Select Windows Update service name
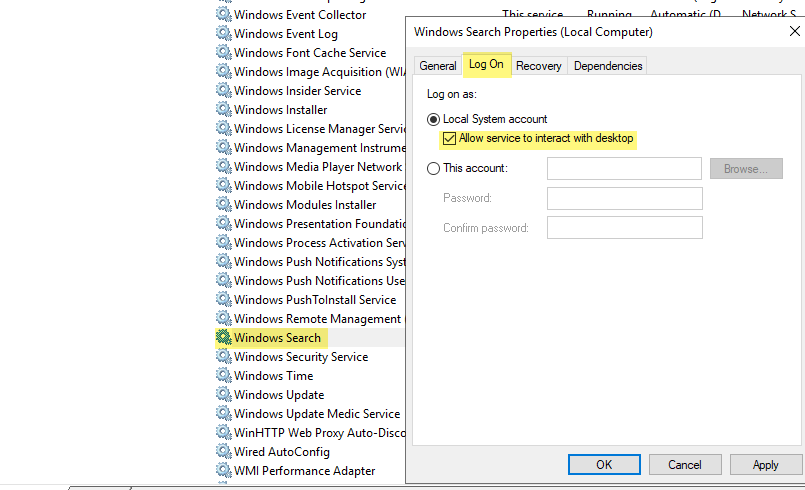 (x=279, y=395)
